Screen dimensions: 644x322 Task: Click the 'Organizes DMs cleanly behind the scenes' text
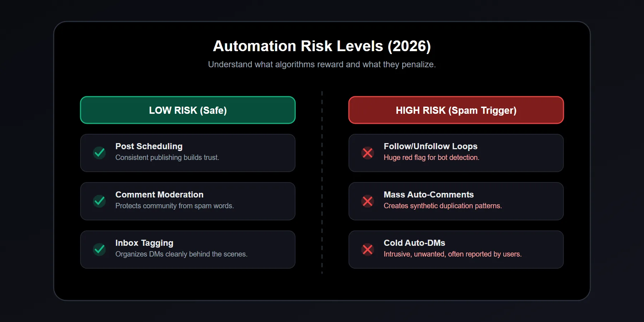181,254
